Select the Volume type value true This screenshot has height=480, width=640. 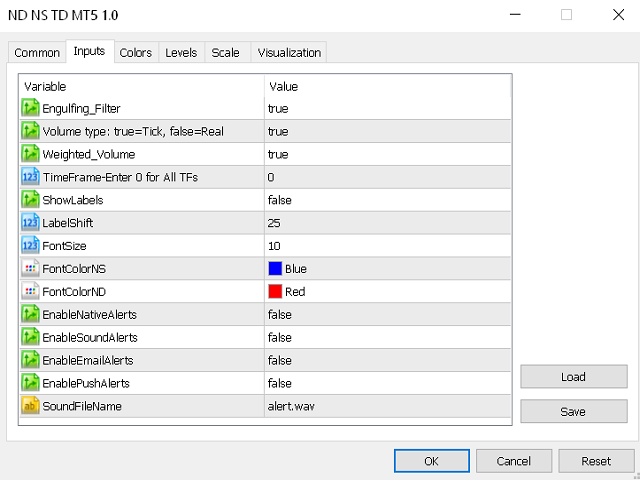[x=278, y=131]
